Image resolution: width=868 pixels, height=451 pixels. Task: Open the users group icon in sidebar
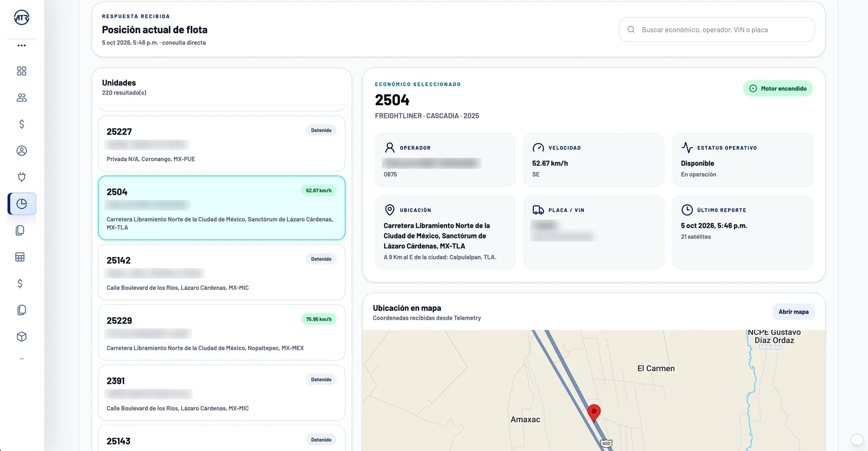(22, 98)
